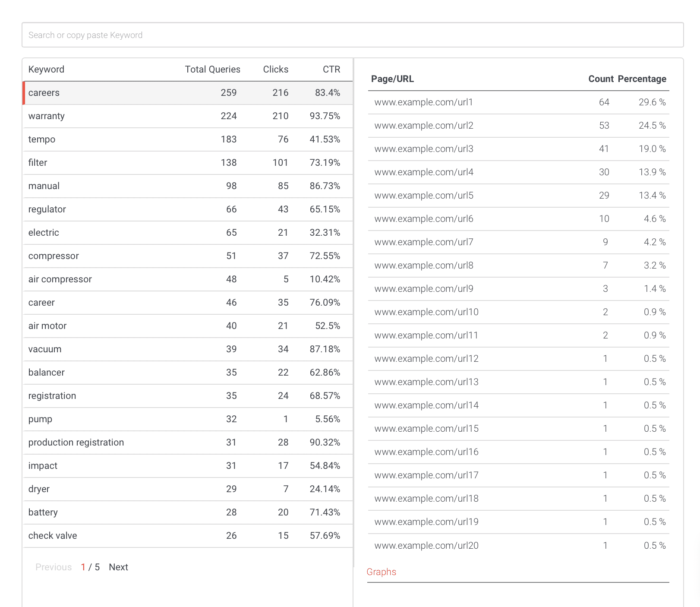
Task: Select the electric keyword row
Action: coord(188,233)
